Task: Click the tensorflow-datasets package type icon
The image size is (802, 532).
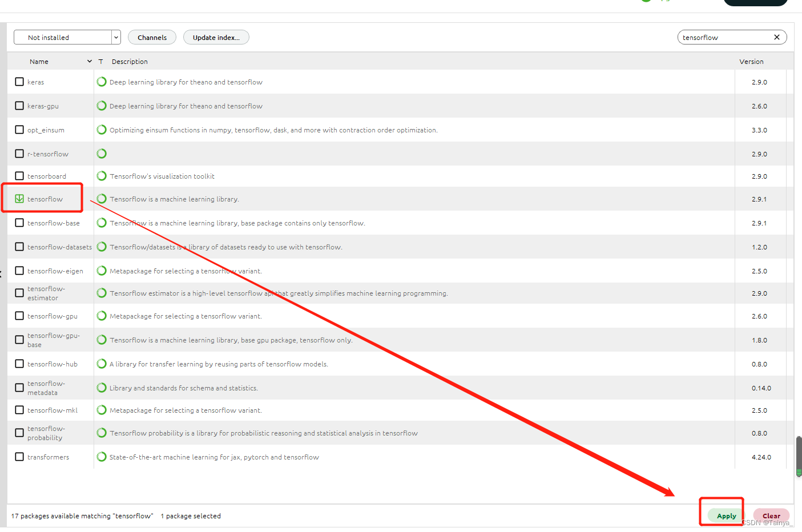Action: pos(102,247)
